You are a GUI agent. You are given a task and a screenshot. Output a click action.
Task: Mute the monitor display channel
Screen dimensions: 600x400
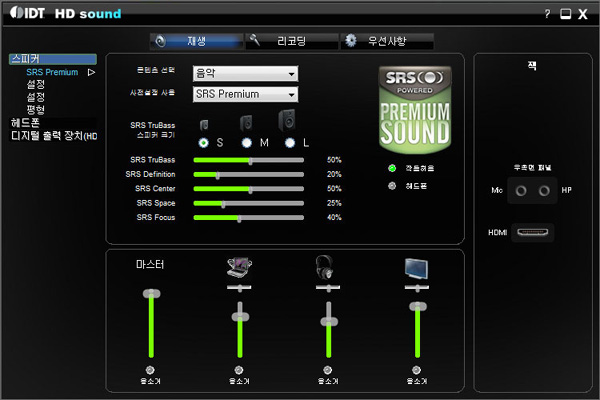[416, 370]
